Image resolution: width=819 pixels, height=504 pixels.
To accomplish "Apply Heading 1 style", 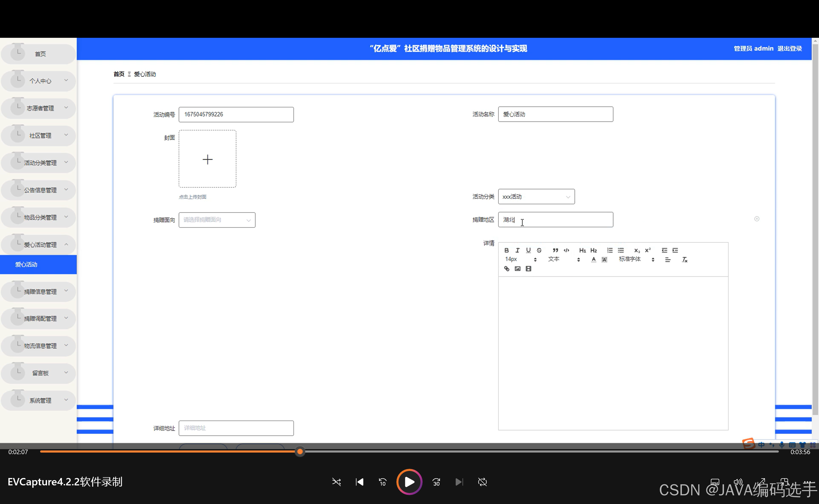I will click(x=582, y=250).
